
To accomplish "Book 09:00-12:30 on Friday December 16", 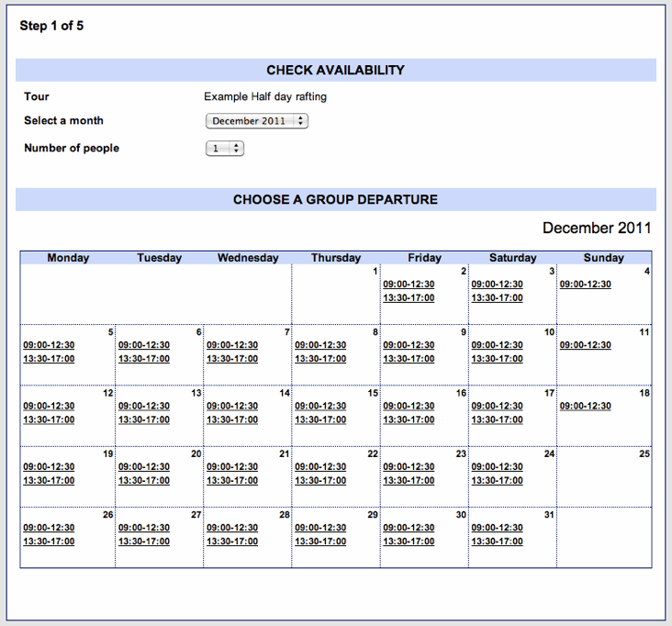I will (x=409, y=407).
